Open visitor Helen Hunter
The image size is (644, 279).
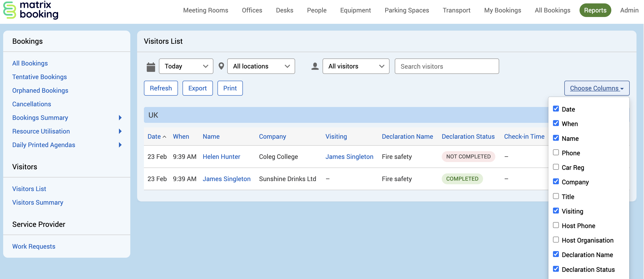[x=221, y=157]
